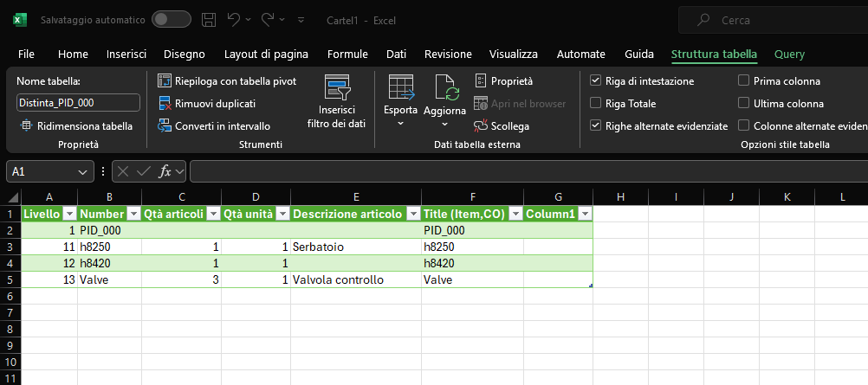Check the Prima colonna option
The height and width of the screenshot is (385, 868).
[743, 81]
